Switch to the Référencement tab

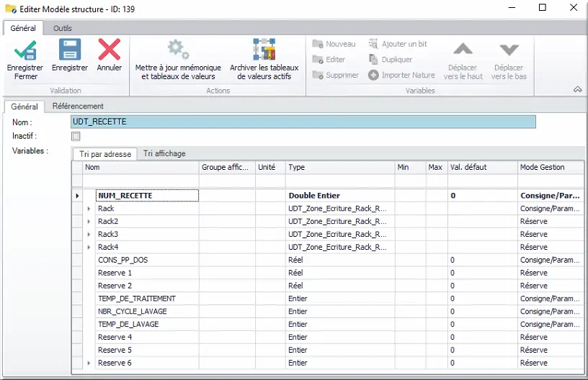[x=78, y=107]
